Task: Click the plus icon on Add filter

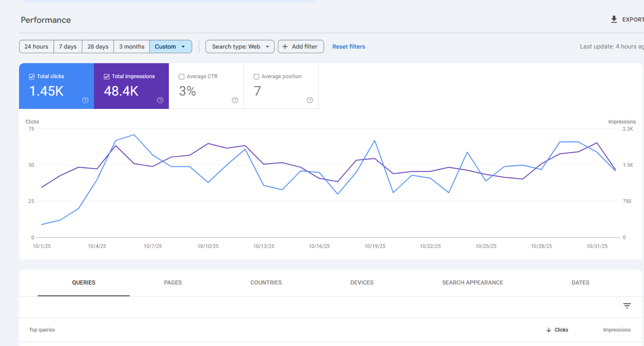Action: tap(285, 46)
